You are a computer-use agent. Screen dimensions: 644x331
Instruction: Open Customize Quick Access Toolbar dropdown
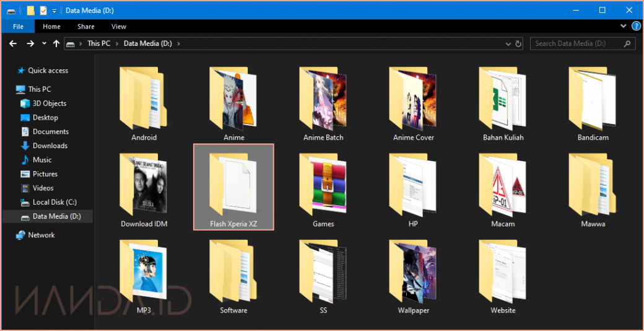(54, 11)
